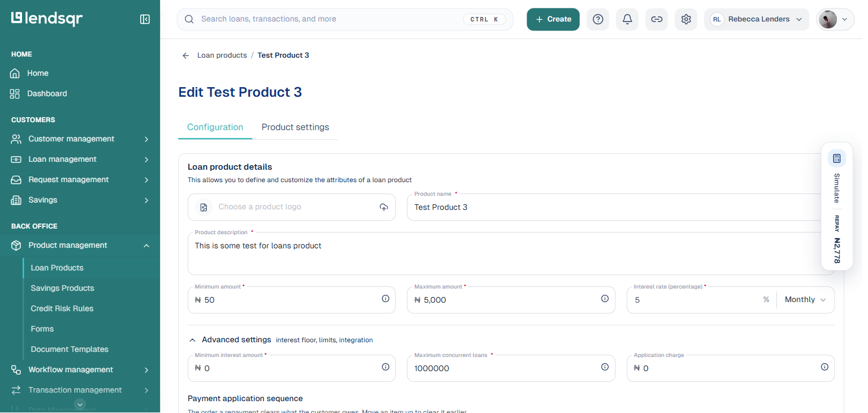Open the settings gear icon

686,19
